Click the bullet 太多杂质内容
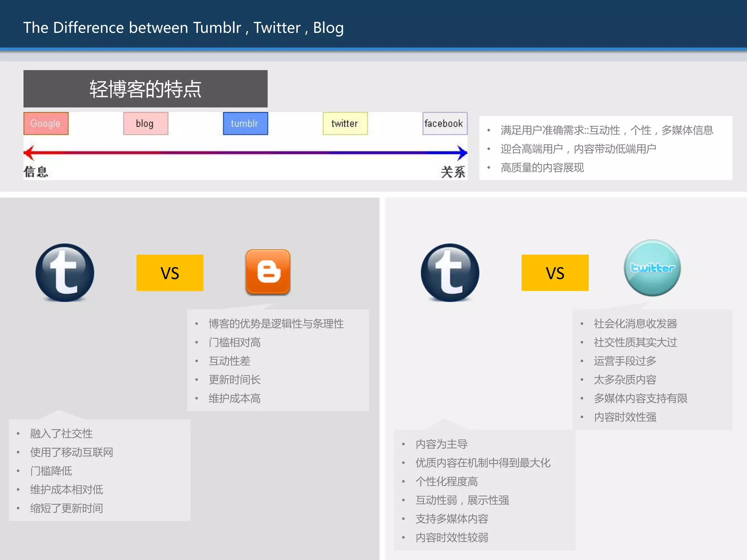 pyautogui.click(x=625, y=380)
